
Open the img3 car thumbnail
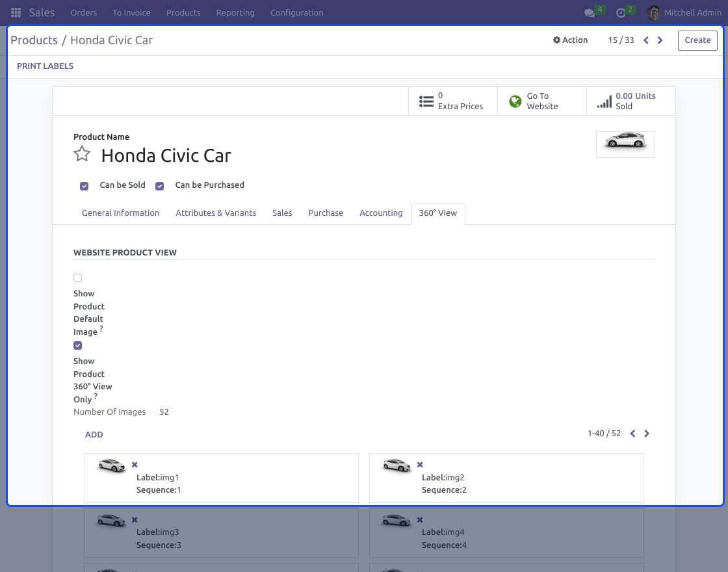(111, 520)
